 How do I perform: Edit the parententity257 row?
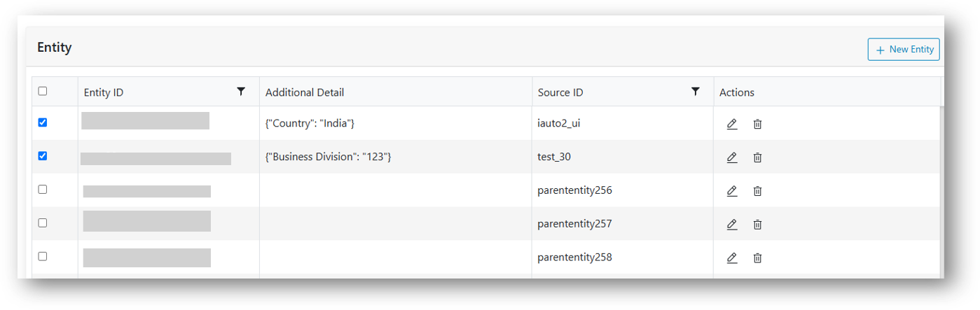tap(732, 224)
